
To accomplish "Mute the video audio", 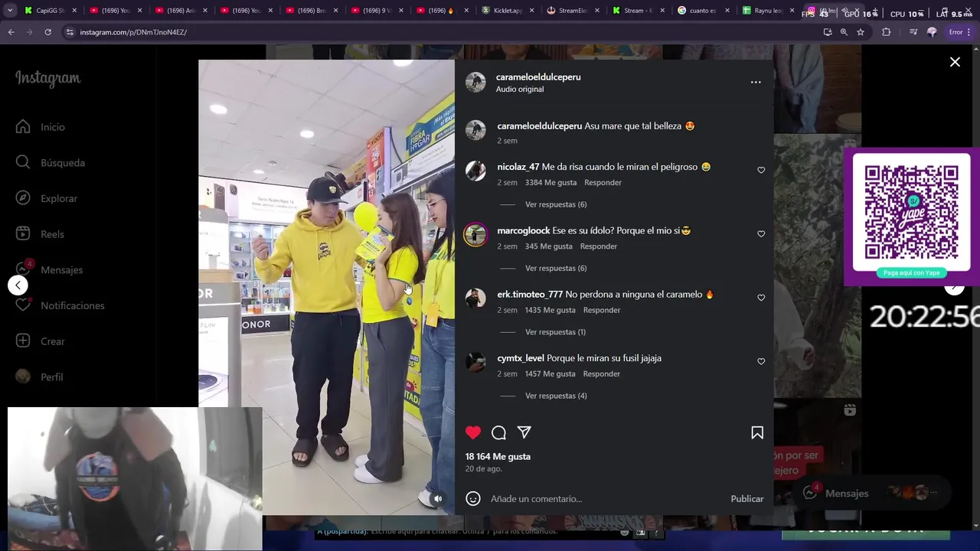I will pos(438,498).
